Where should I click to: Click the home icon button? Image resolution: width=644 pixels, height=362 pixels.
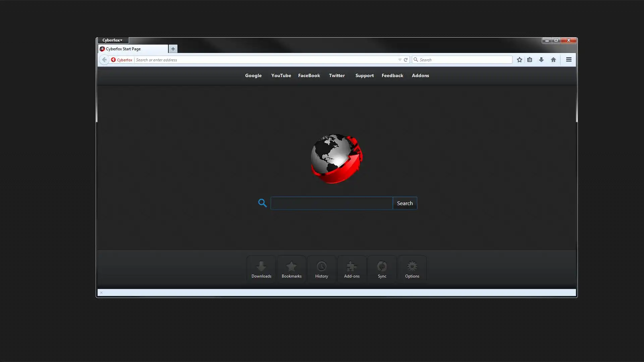point(553,59)
